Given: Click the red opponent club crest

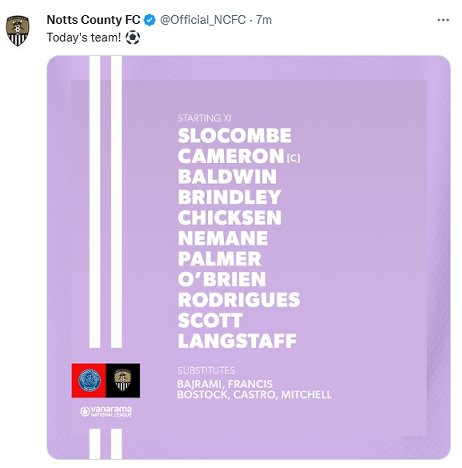Looking at the screenshot, I should pos(89,380).
